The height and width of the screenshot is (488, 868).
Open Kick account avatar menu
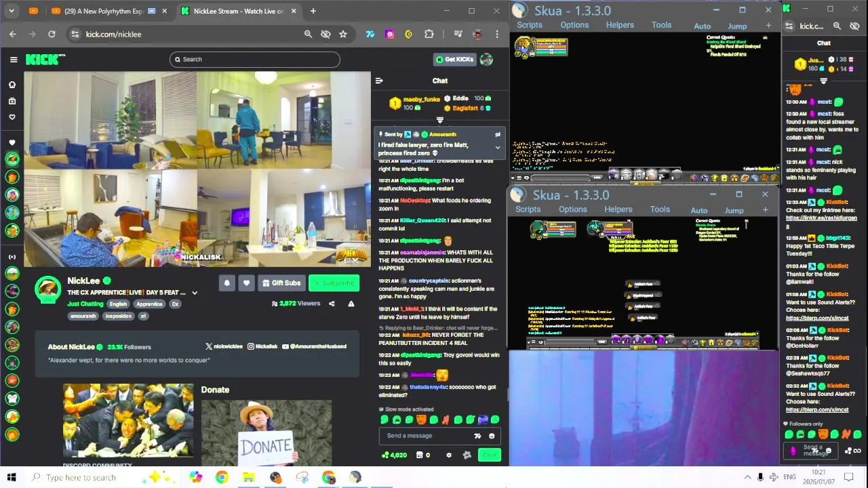[486, 60]
